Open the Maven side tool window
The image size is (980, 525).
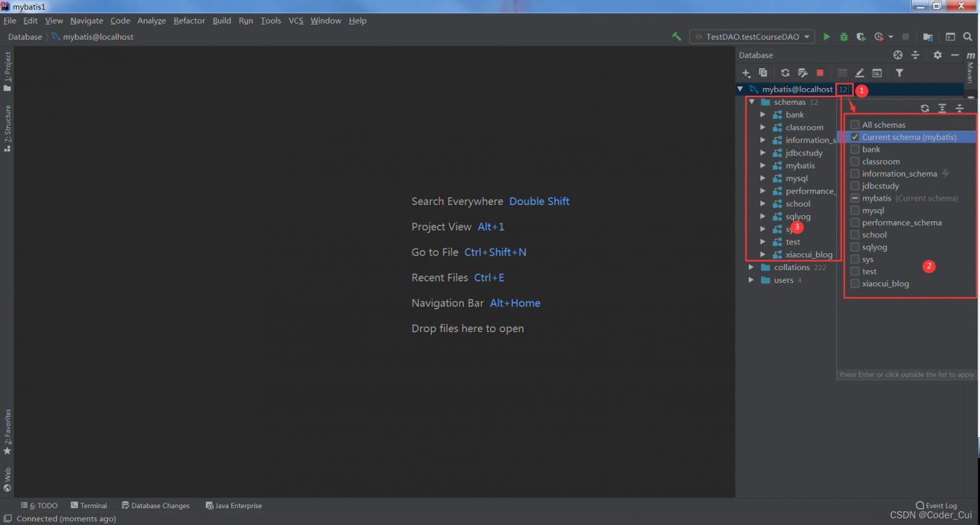969,67
